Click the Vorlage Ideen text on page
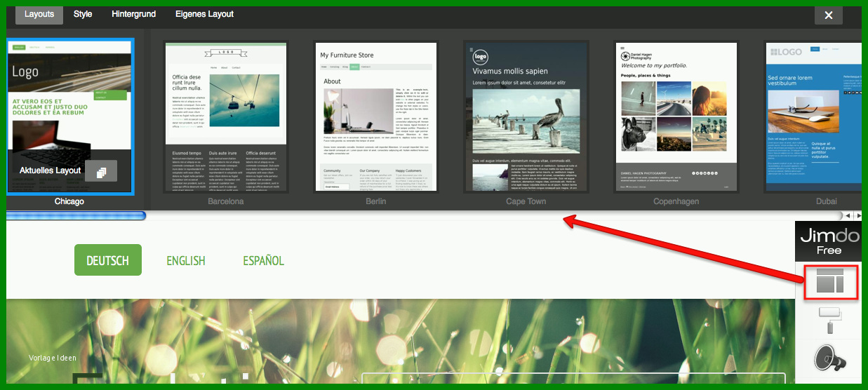This screenshot has height=390, width=868. [x=53, y=358]
